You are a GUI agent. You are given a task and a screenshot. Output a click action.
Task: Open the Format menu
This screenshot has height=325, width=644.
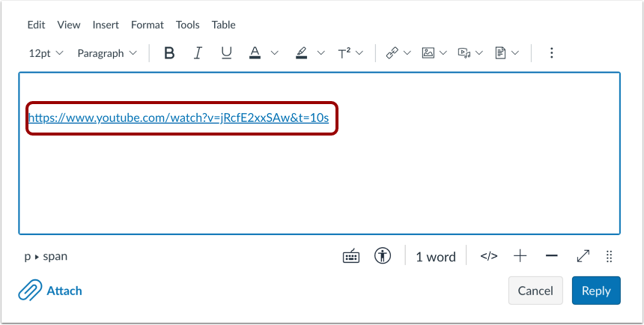pyautogui.click(x=148, y=25)
